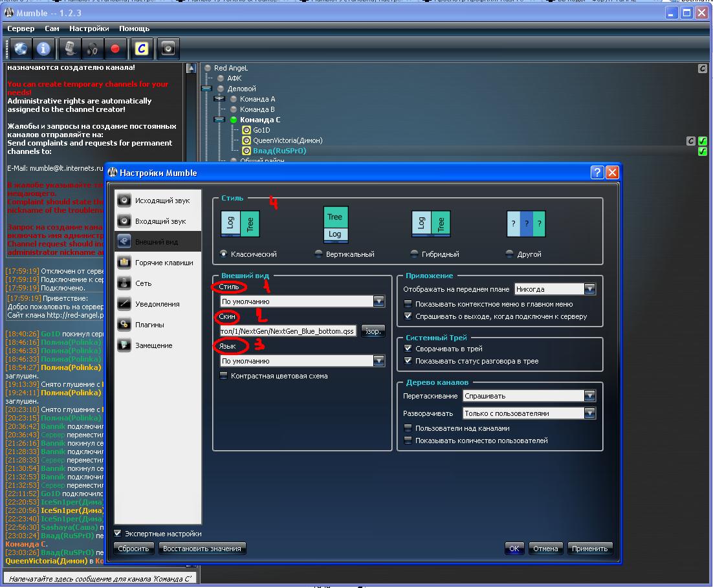Select the Классический radio button

223,254
